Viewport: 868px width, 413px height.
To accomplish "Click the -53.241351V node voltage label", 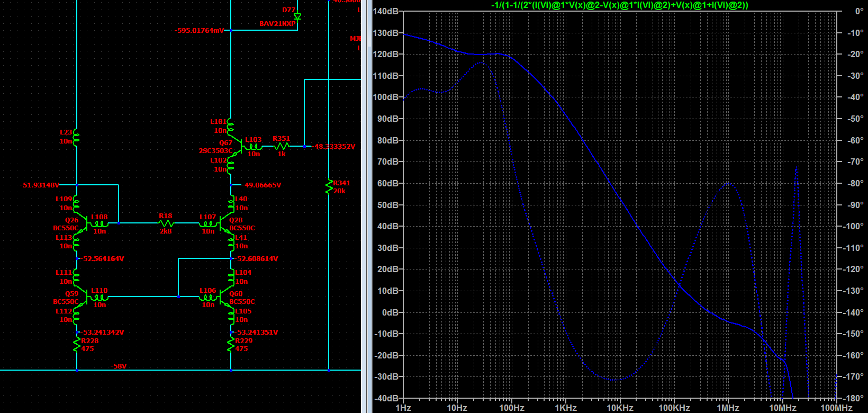I will (257, 333).
